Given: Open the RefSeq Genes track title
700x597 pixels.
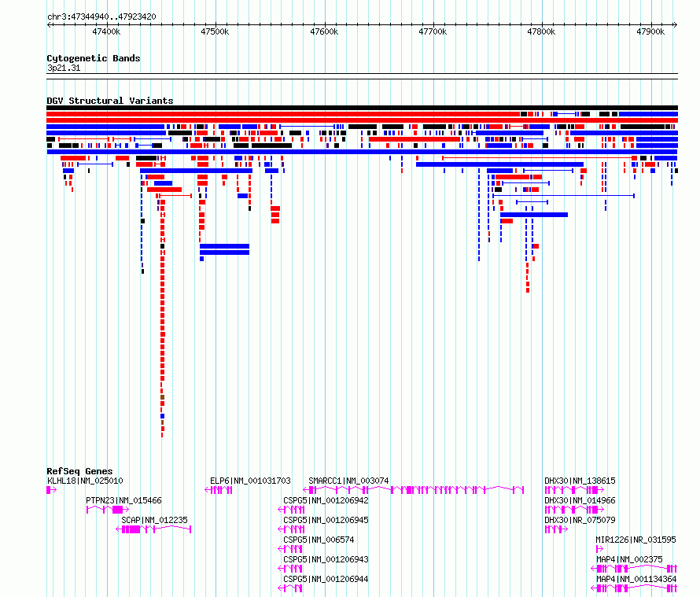Looking at the screenshot, I should pos(79,471).
